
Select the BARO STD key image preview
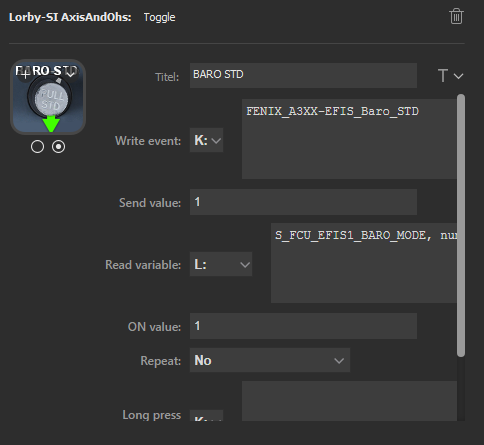click(48, 97)
